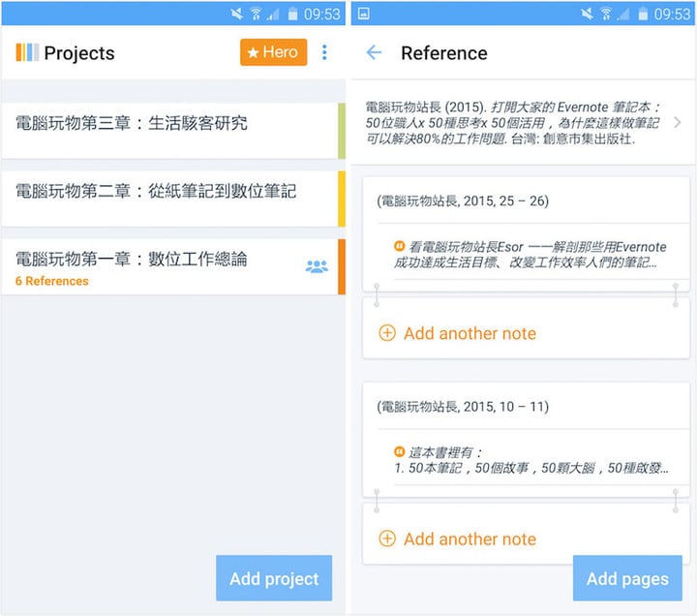Screen dimensions: 697x616
Task: Expand the reference details chevron
Action: (677, 122)
